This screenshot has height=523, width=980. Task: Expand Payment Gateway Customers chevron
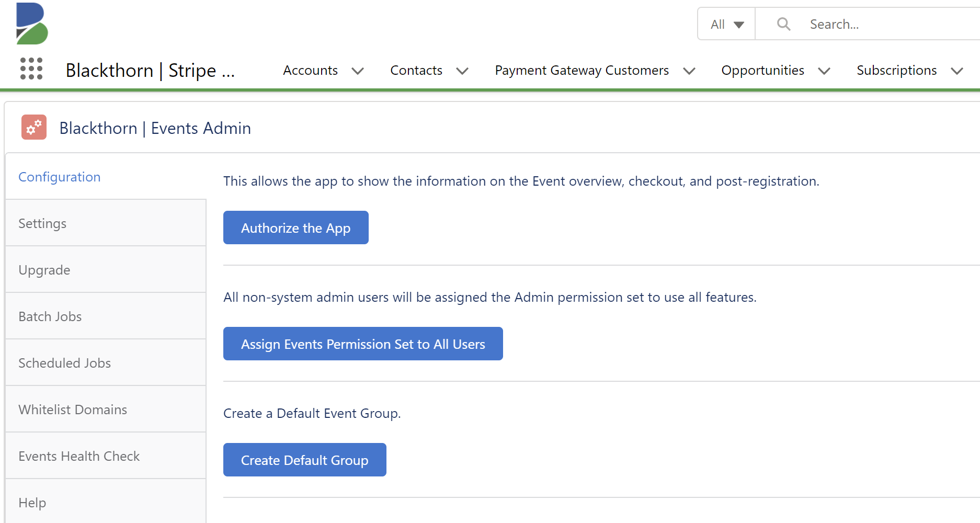[x=689, y=71]
